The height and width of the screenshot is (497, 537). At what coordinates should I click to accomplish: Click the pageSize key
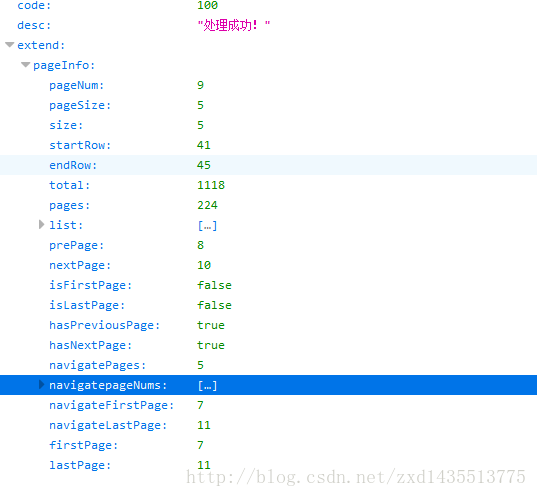click(x=80, y=105)
